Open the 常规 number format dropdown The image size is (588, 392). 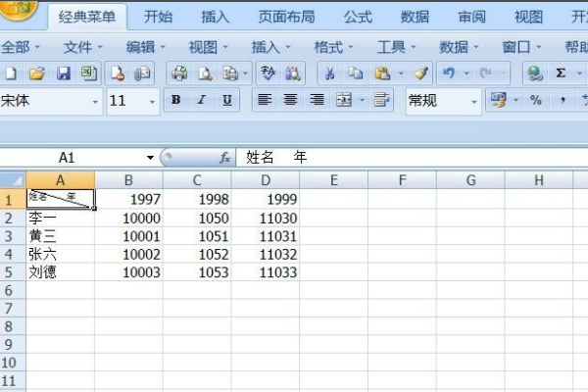tap(474, 101)
